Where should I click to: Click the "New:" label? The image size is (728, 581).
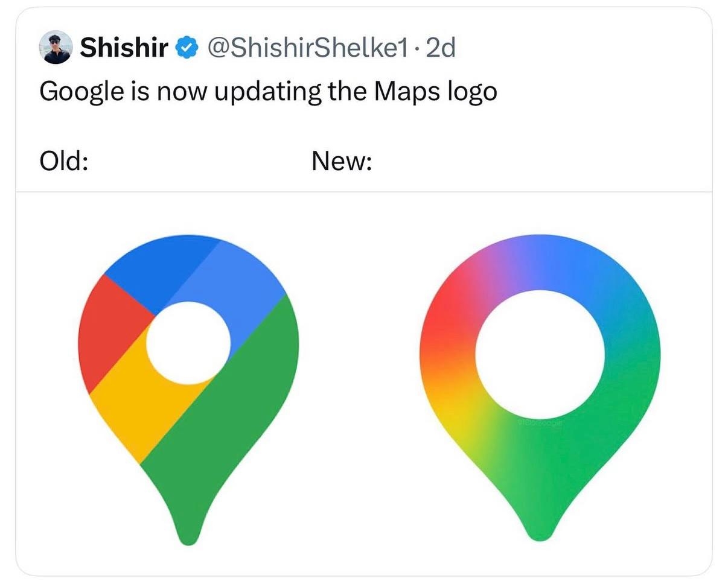click(342, 161)
